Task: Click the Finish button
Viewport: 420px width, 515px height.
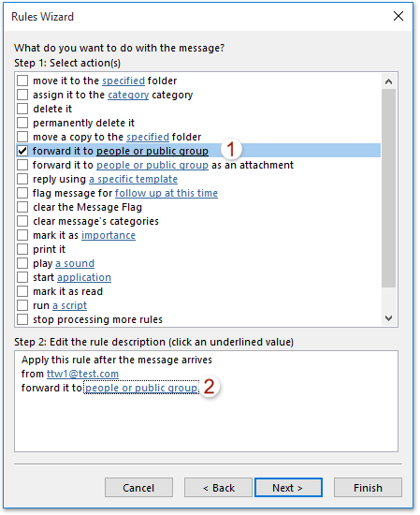Action: coord(368,488)
